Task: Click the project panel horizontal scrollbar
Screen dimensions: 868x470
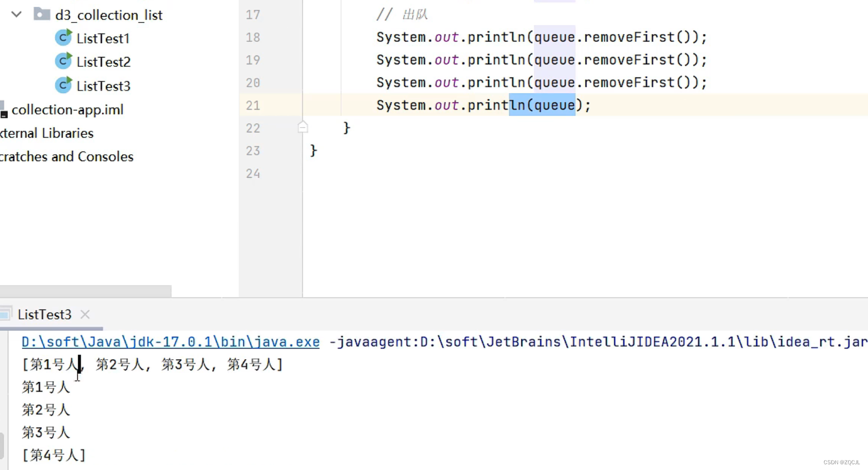Action: click(x=86, y=291)
